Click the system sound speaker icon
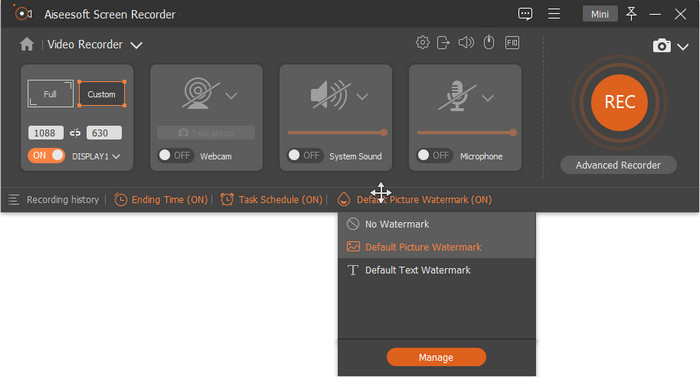 pos(330,95)
